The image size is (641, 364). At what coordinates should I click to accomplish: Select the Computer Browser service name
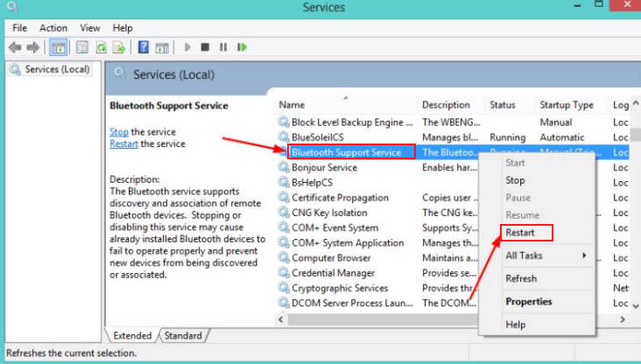[x=331, y=258]
